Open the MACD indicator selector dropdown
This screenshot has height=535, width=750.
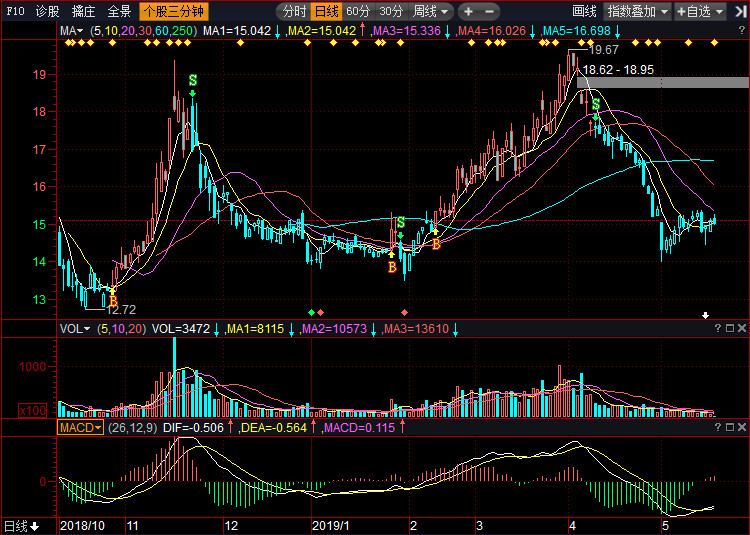[x=80, y=427]
